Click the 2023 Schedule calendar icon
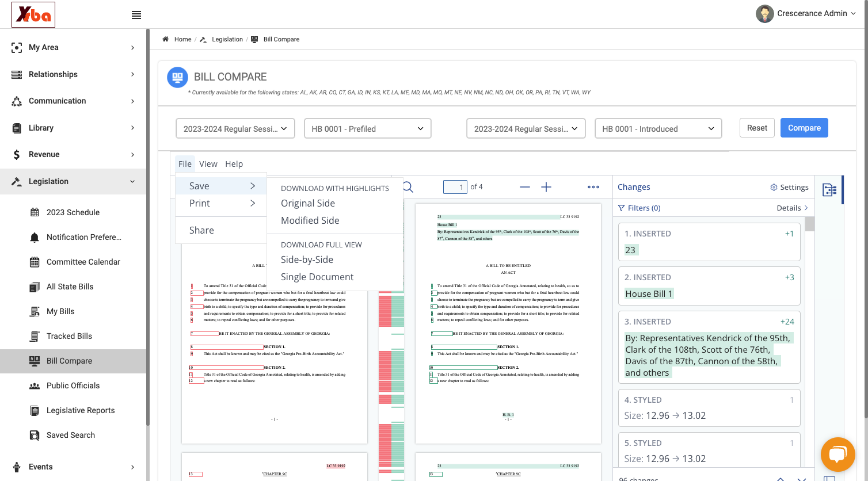 [x=35, y=212]
